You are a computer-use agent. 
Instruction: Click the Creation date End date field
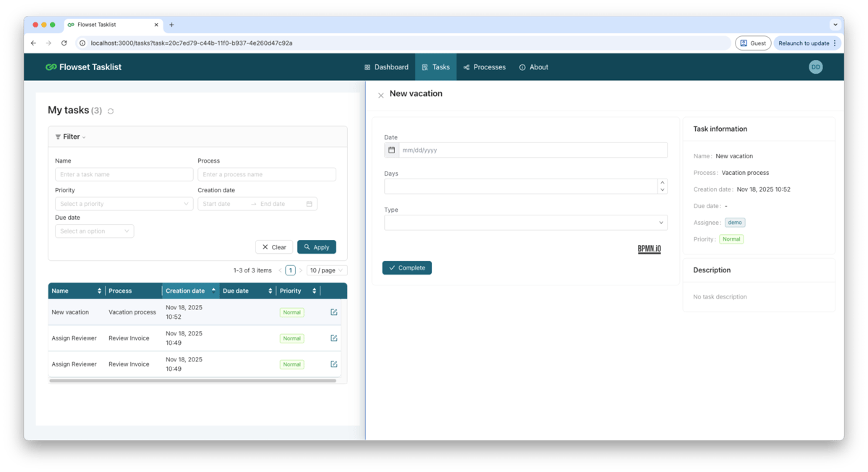tap(281, 204)
